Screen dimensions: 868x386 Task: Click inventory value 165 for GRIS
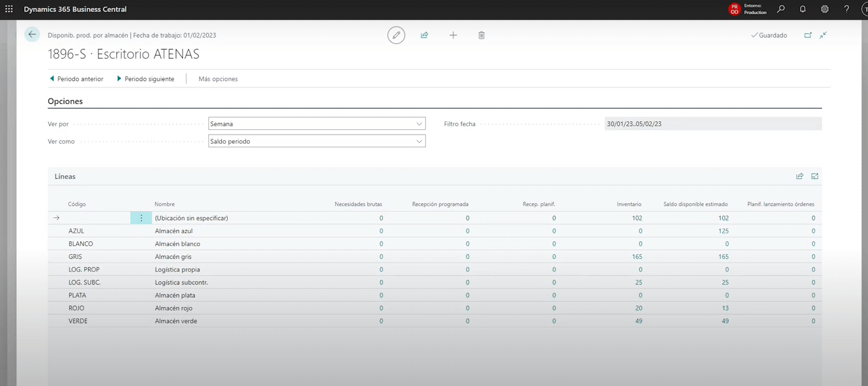[637, 257]
